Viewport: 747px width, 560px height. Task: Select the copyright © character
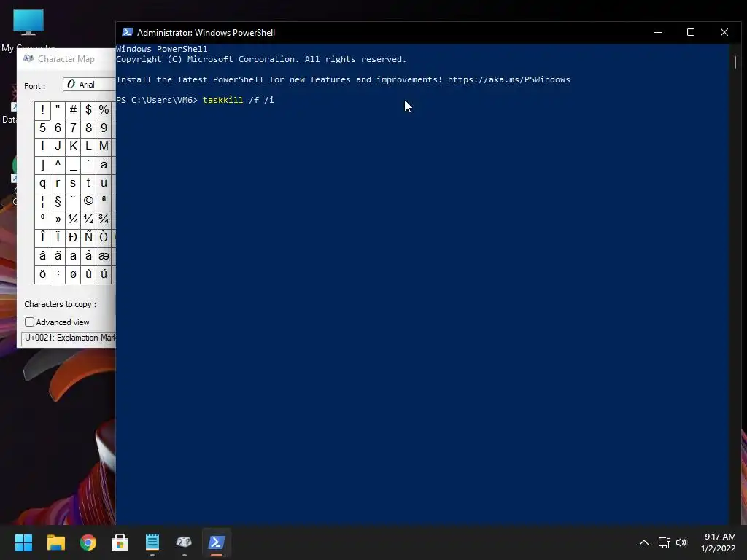click(88, 201)
